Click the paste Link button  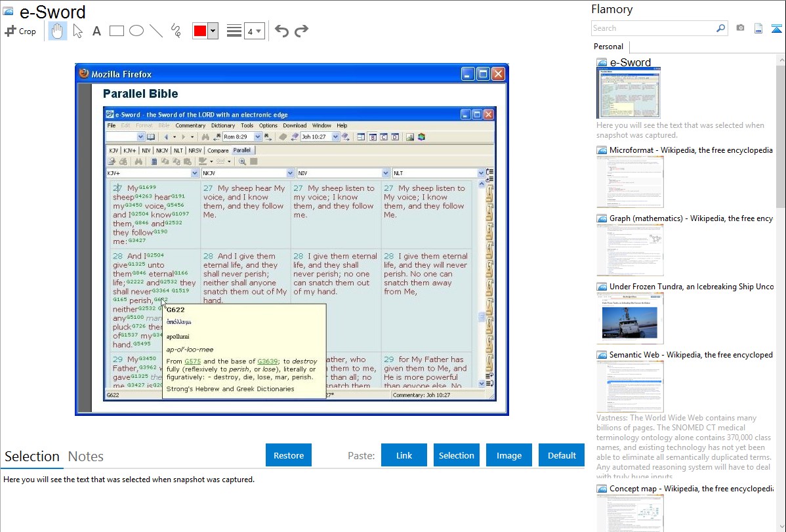(404, 455)
